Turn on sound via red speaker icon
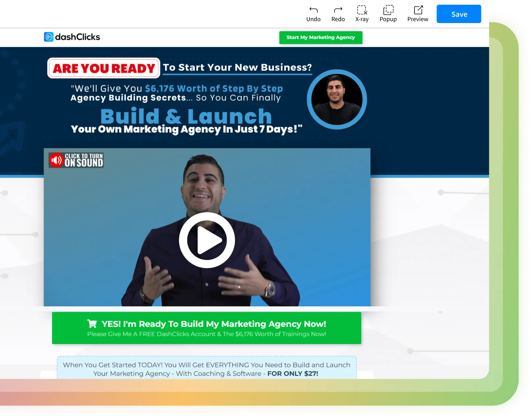 [x=56, y=160]
